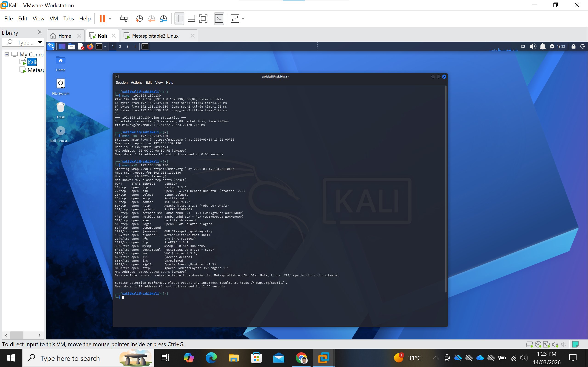The height and width of the screenshot is (367, 588).
Task: Mute the Kali volume icon
Action: click(532, 46)
